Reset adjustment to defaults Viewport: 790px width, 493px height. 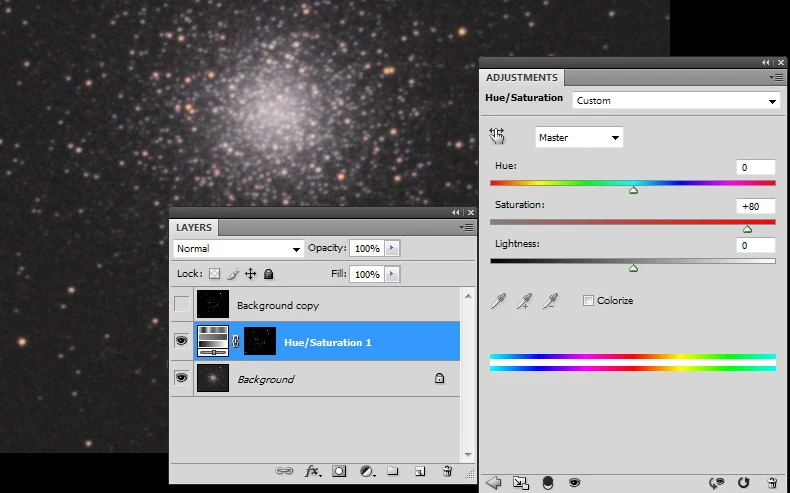tap(744, 482)
